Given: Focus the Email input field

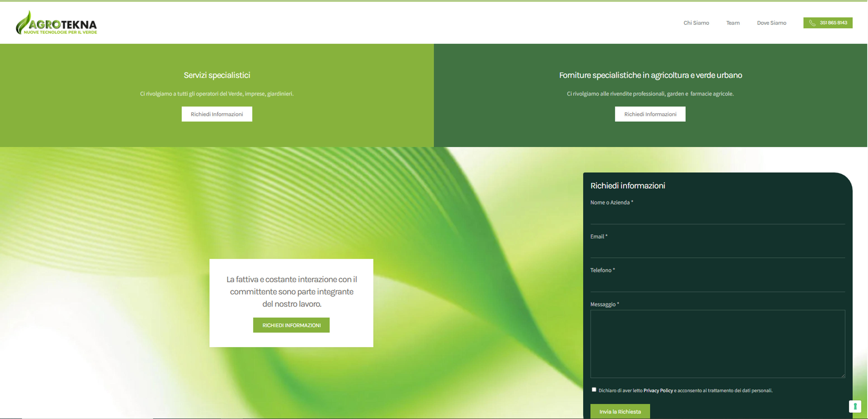Looking at the screenshot, I should point(717,250).
